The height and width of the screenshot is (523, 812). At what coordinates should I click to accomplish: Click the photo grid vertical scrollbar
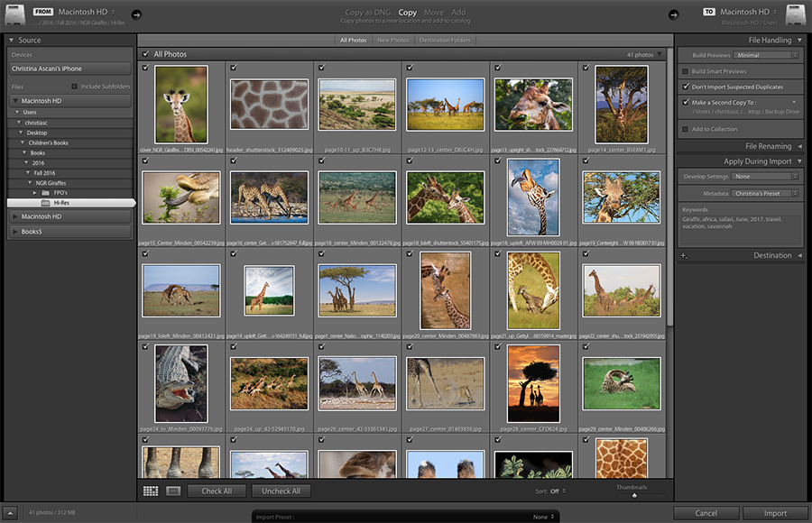coord(669,187)
